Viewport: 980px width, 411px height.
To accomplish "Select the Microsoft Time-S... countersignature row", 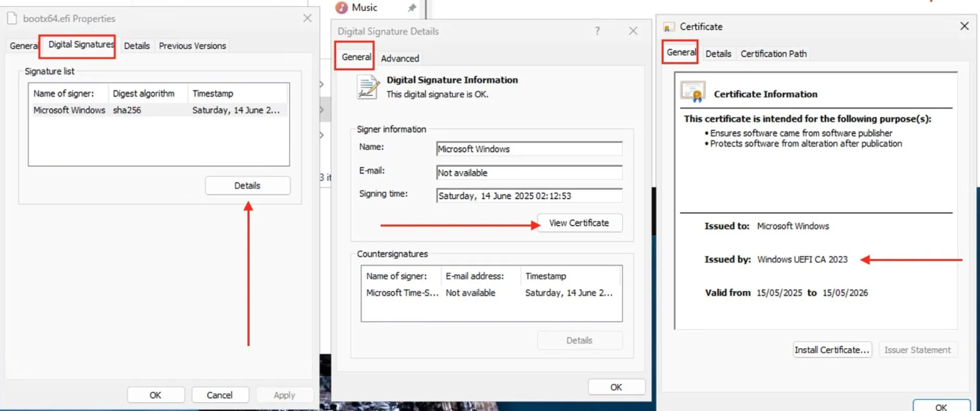I will tap(491, 293).
